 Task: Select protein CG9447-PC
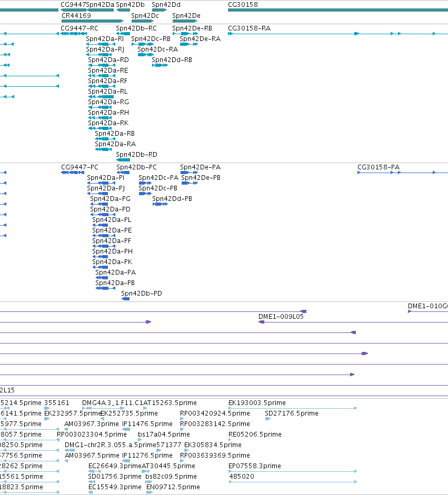(79, 167)
